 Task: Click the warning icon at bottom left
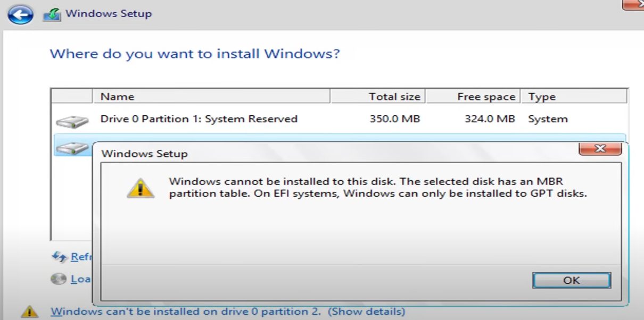30,311
